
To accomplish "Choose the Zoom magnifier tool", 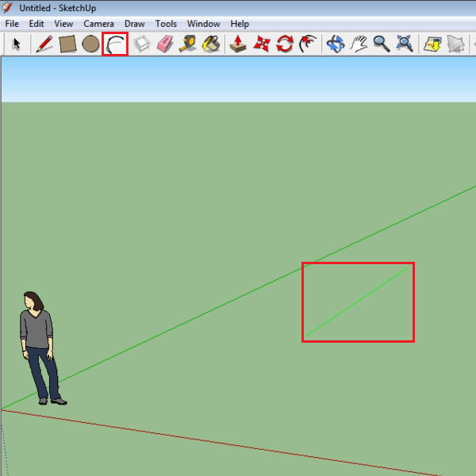I will click(x=382, y=44).
